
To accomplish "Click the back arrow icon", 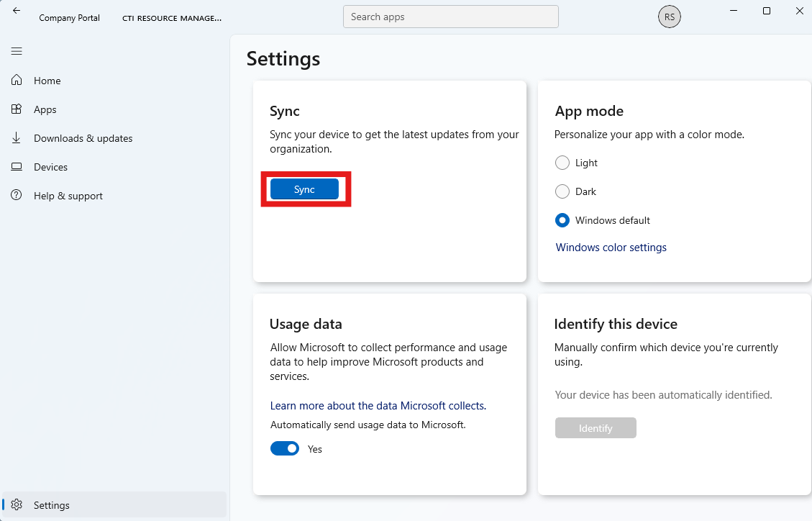I will point(17,11).
